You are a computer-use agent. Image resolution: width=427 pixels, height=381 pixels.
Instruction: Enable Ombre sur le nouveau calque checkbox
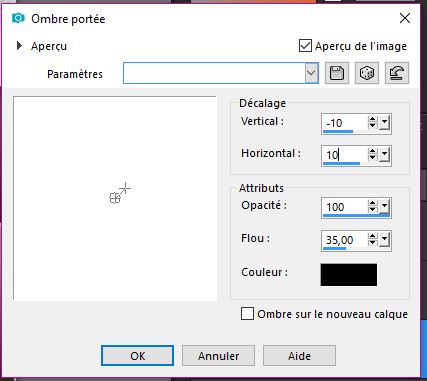tap(247, 314)
